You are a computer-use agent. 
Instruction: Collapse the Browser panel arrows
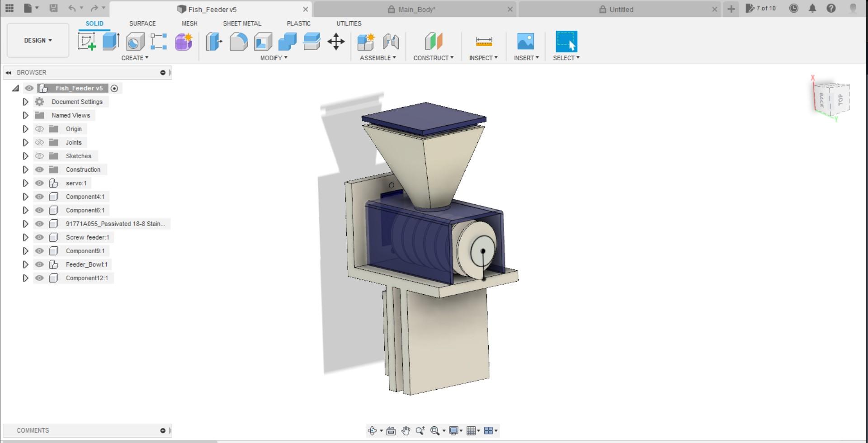[9, 72]
